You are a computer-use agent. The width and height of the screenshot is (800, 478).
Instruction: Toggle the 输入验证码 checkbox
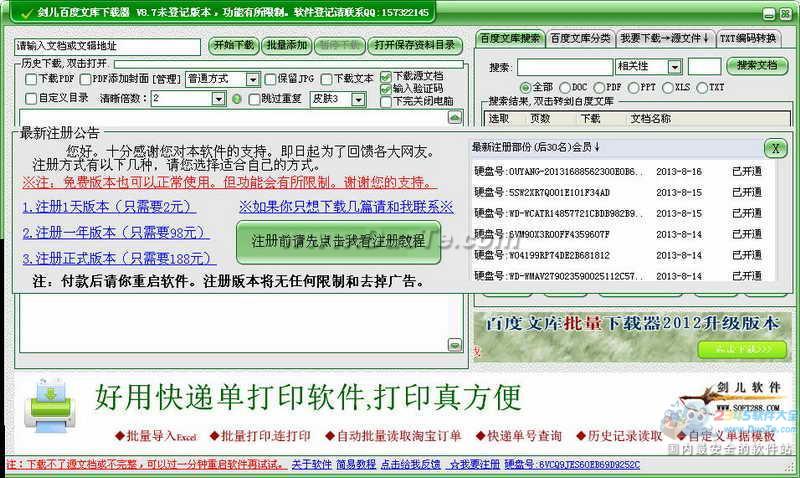(x=386, y=89)
